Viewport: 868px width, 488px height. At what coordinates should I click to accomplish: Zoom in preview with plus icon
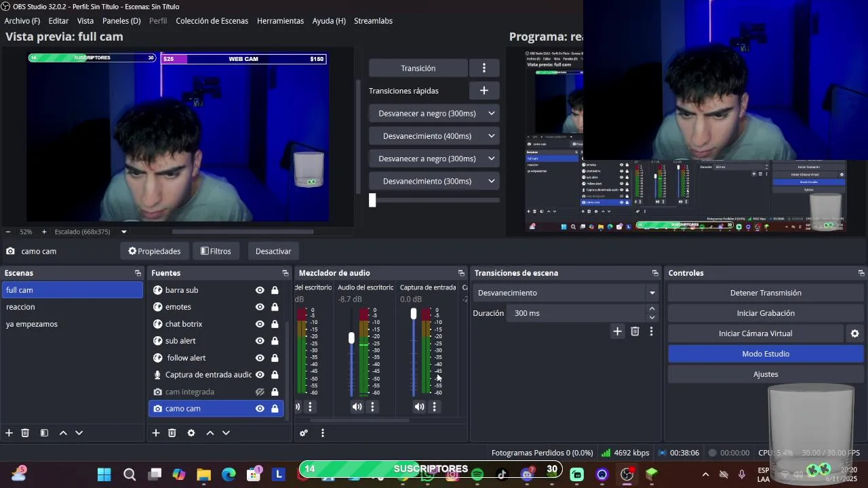coord(44,232)
